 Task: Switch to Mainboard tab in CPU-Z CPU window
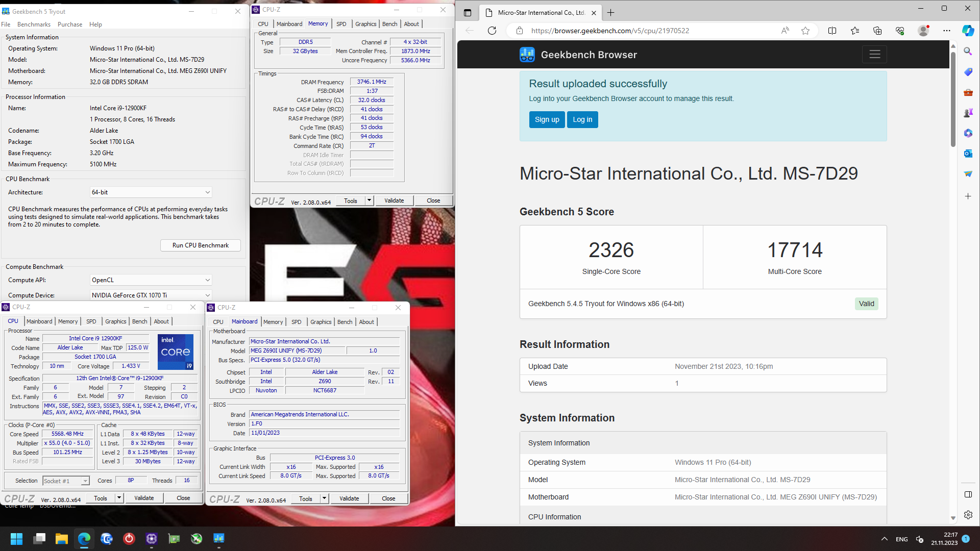39,321
